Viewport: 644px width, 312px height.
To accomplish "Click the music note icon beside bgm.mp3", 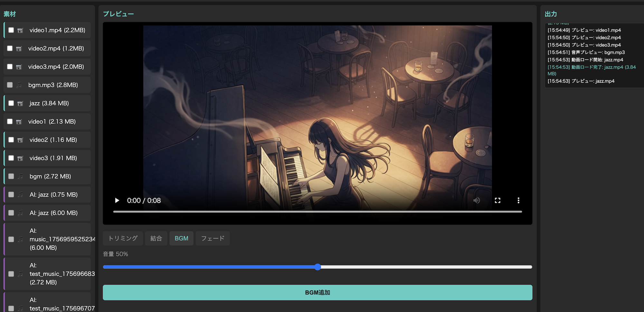I will (19, 85).
